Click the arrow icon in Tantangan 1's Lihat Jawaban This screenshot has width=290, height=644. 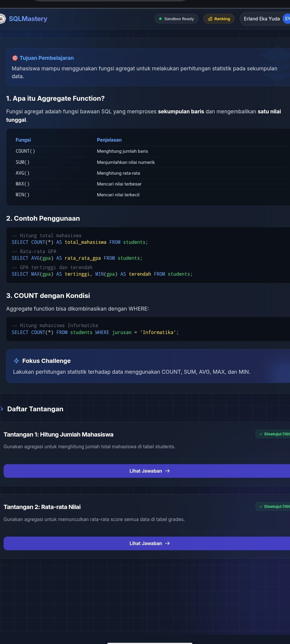[x=168, y=471]
